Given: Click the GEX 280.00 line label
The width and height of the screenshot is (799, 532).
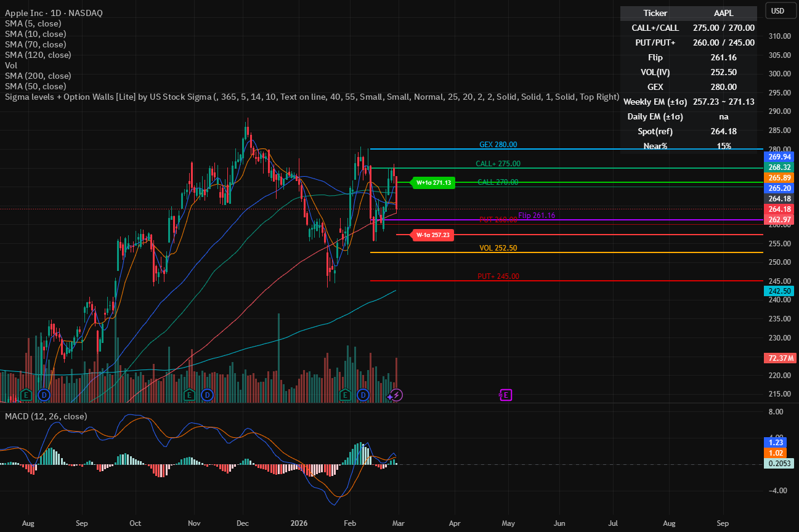Looking at the screenshot, I should 498,145.
